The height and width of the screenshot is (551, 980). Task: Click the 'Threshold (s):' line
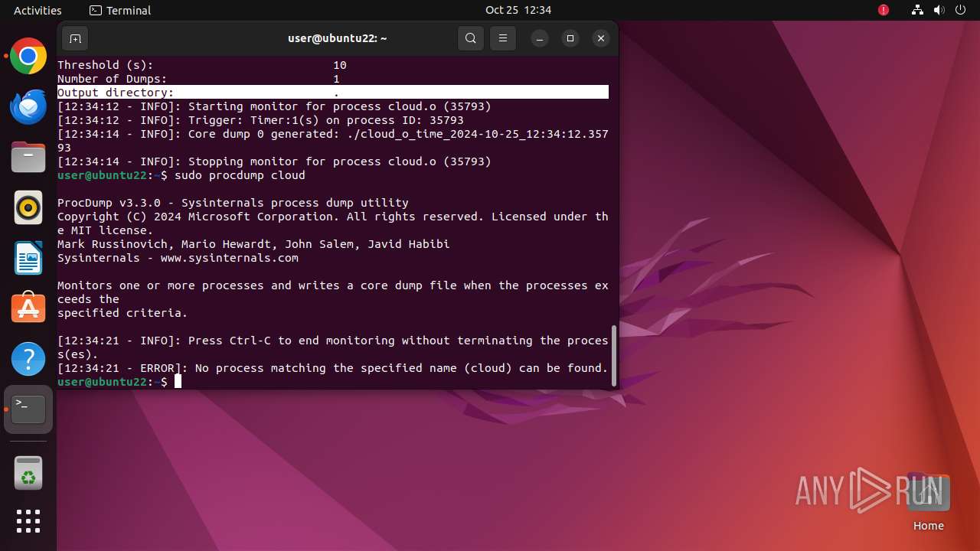202,65
